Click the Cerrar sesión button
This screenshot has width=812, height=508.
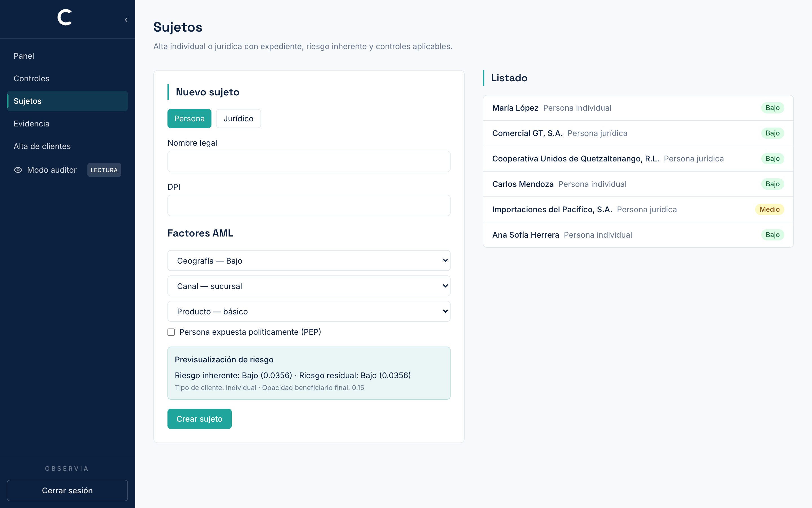click(x=67, y=491)
